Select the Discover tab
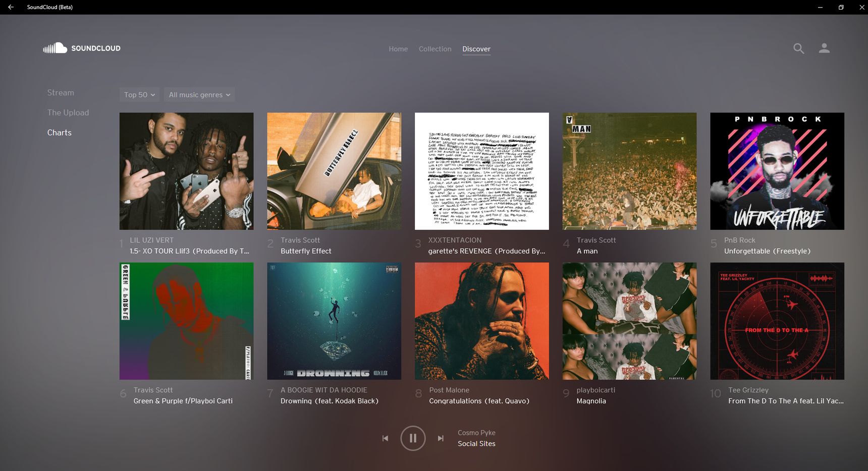868x471 pixels. [476, 49]
